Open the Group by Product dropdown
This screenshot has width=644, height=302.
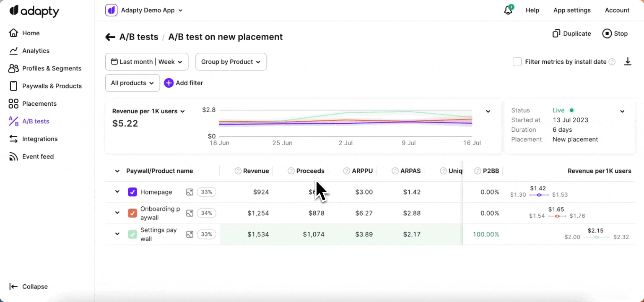[x=231, y=62]
